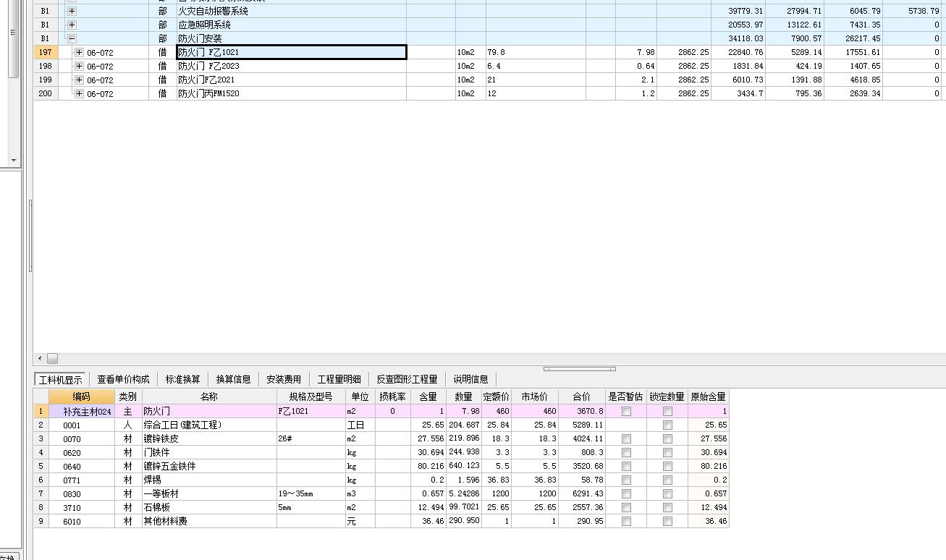
Task: Click the 其他材料费 name cell
Action: pyautogui.click(x=209, y=521)
